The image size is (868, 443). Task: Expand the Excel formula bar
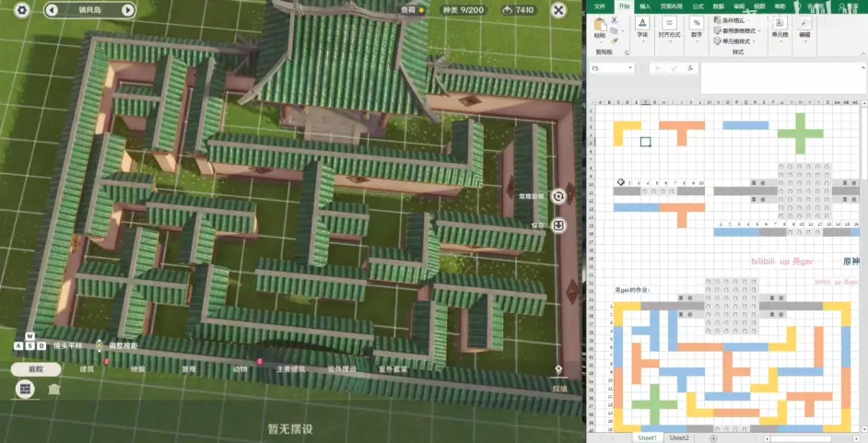click(863, 67)
